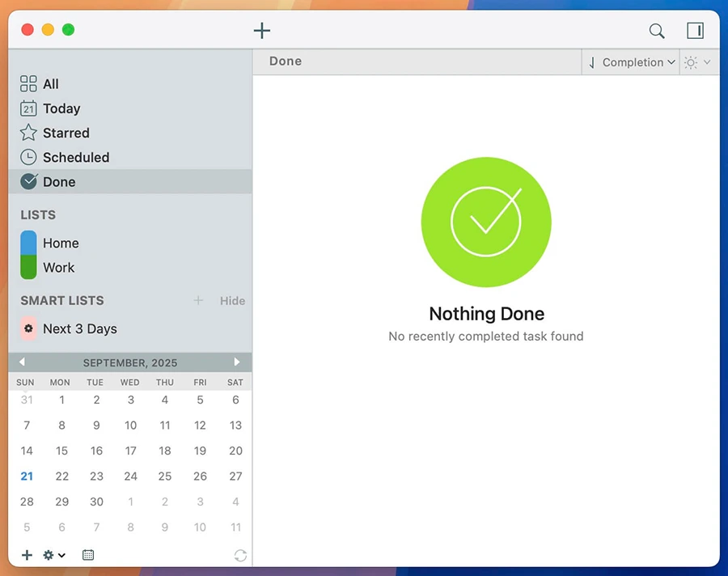Viewport: 728px width, 576px height.
Task: Show the Today task view
Action: 61,108
